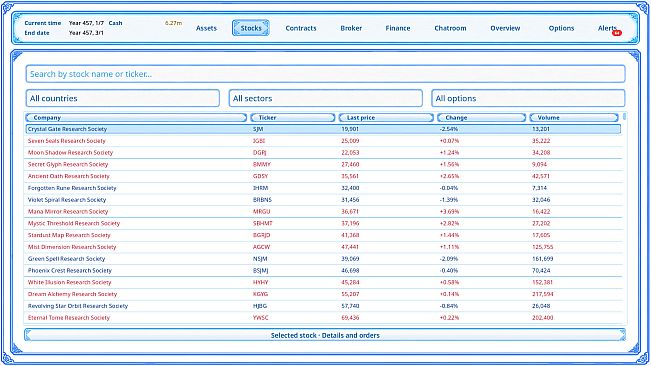
Task: Select Violet Spiral Research Society row
Action: pyautogui.click(x=323, y=200)
